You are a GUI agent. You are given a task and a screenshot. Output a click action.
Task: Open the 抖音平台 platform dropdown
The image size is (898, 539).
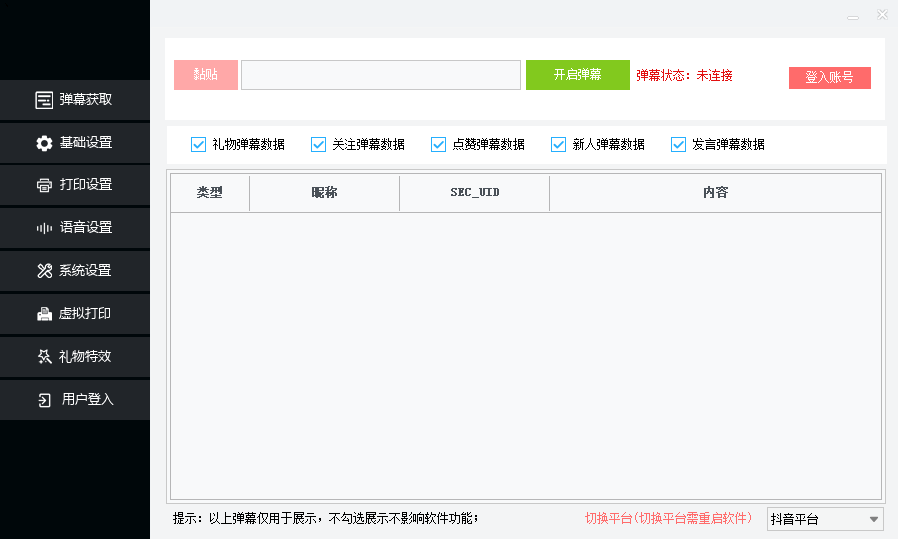[825, 519]
